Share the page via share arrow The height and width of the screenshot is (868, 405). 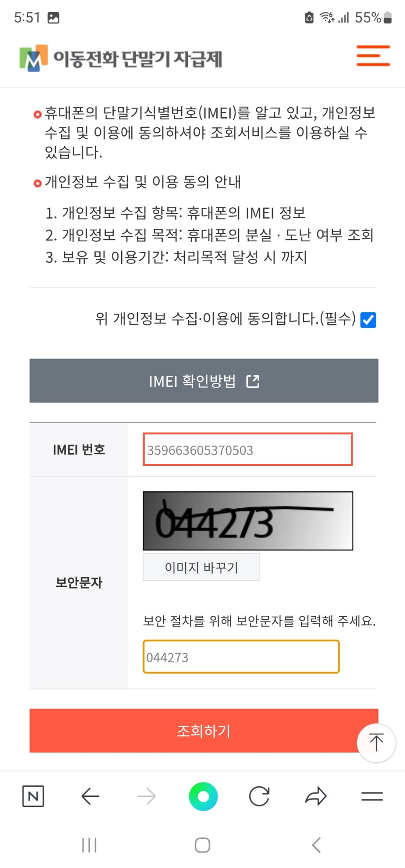316,796
